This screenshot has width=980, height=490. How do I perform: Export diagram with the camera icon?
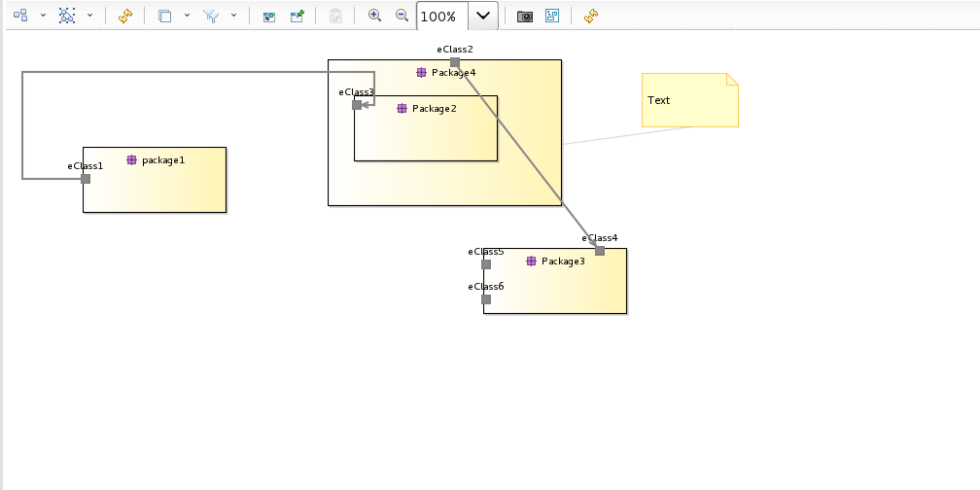525,16
